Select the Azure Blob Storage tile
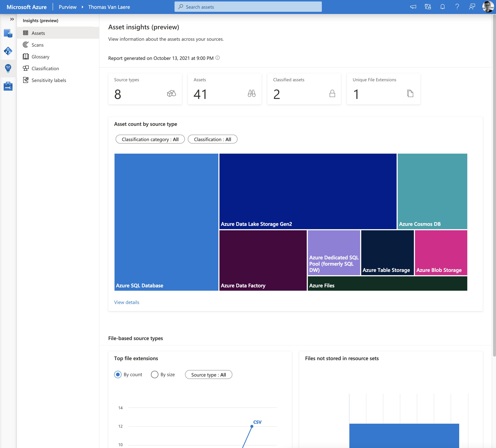 tap(441, 253)
